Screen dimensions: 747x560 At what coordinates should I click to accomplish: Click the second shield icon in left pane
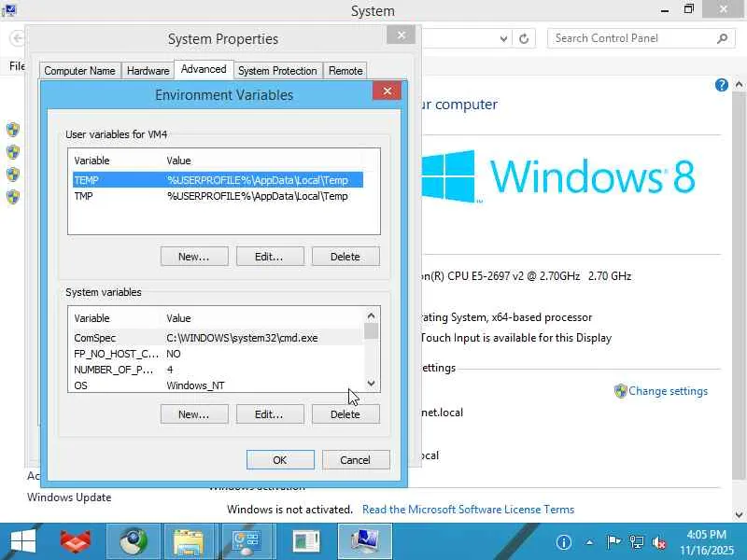[13, 152]
